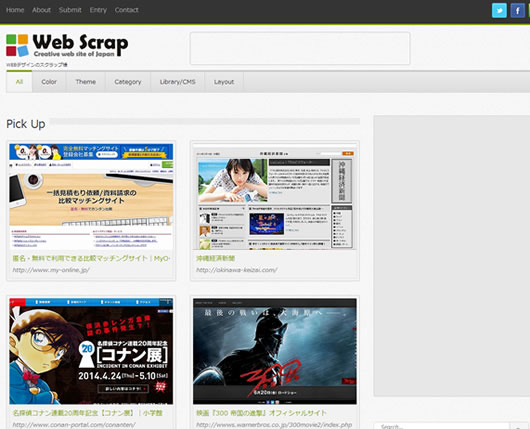Open the Entry menu item
This screenshot has height=429, width=530.
point(98,10)
